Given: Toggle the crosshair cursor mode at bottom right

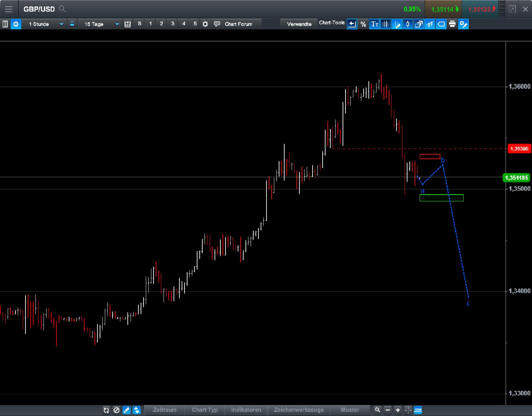Looking at the screenshot, I should (x=408, y=410).
